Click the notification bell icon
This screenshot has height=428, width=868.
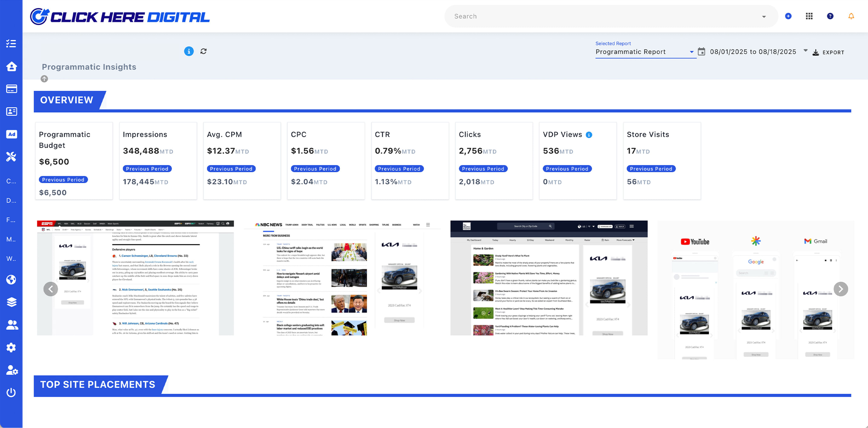(851, 16)
